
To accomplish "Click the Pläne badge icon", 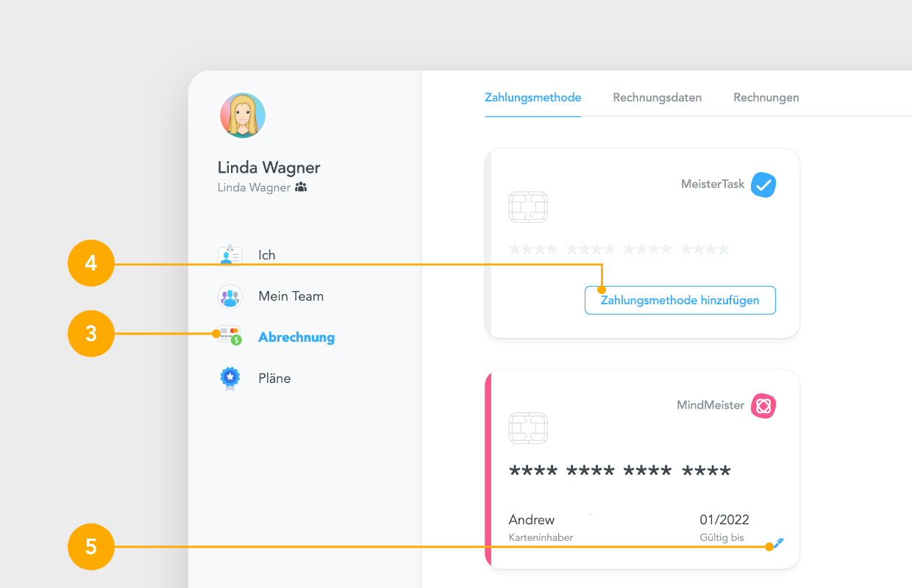I will click(230, 379).
